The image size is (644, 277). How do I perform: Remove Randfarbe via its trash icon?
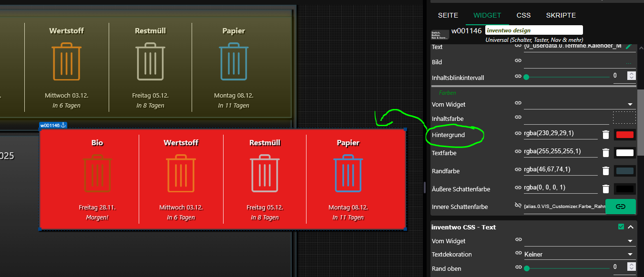click(605, 171)
